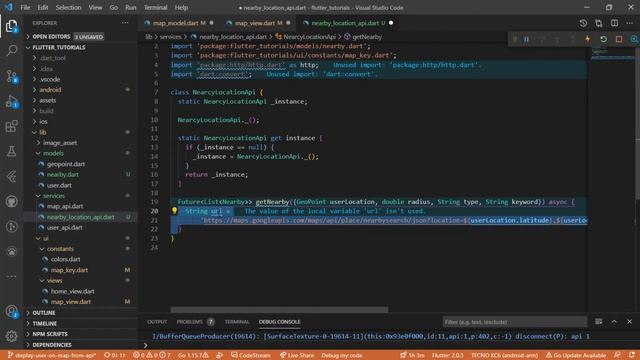This screenshot has height=360, width=640.
Task: Open Explorer views and more actions ellipsis
Action: pos(125,23)
